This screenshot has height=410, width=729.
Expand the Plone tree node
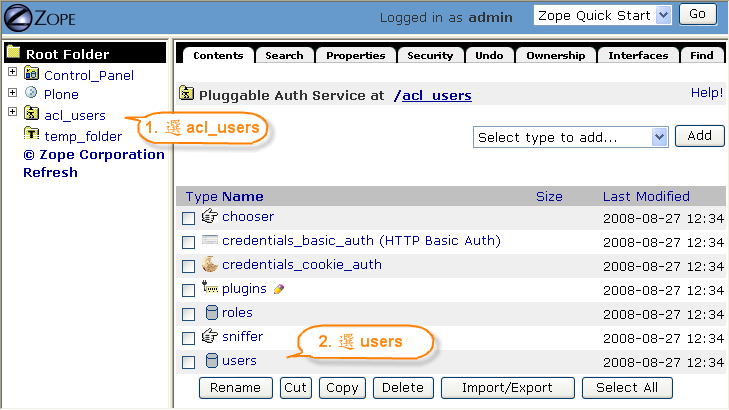click(x=13, y=92)
